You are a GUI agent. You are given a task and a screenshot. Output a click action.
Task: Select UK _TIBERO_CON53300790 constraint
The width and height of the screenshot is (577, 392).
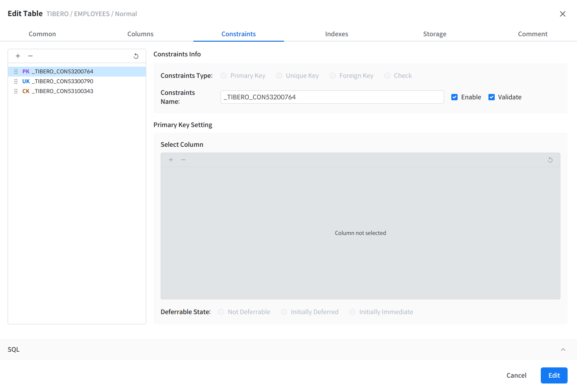[62, 81]
